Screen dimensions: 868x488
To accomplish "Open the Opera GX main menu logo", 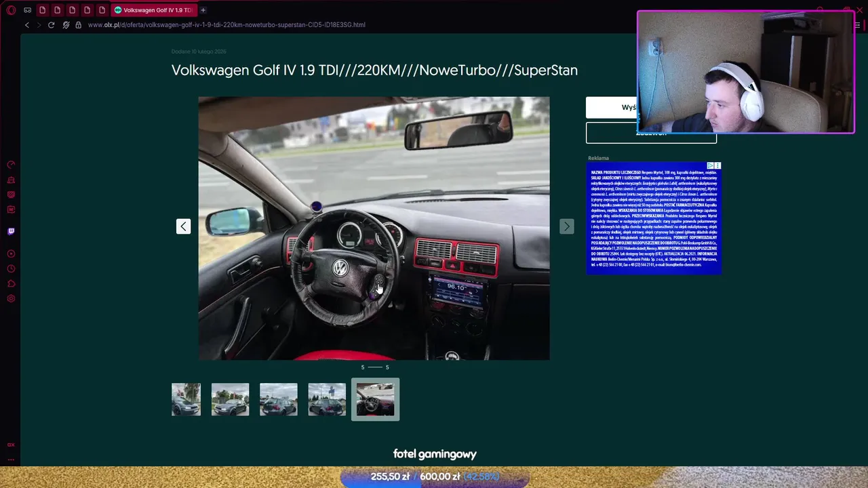I will [x=11, y=10].
